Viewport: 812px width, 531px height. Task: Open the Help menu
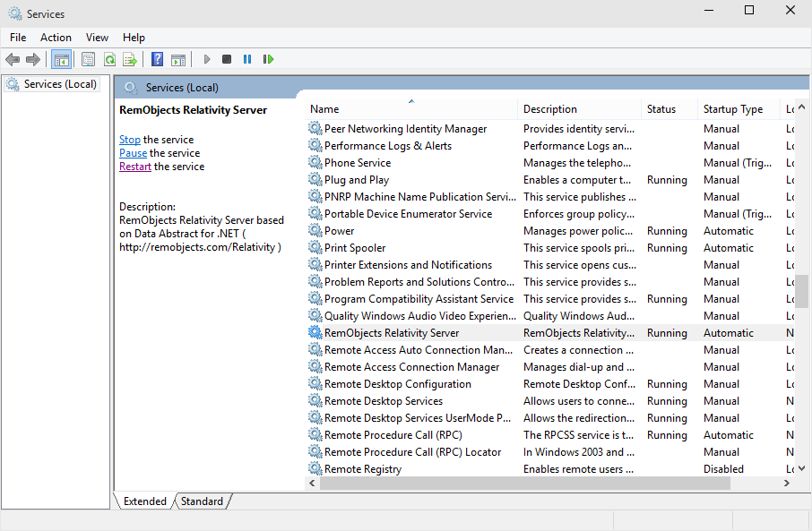[134, 38]
